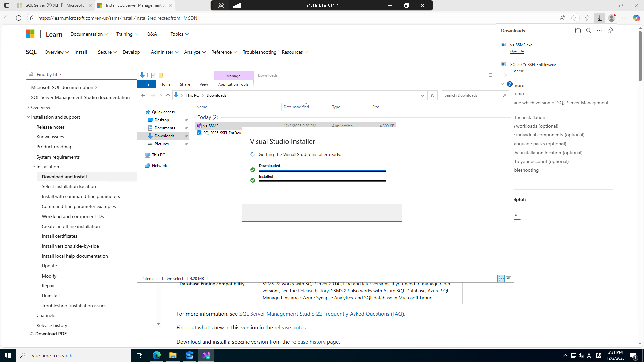This screenshot has height=362, width=644.
Task: Open File Explorer help icon
Action: (x=509, y=84)
